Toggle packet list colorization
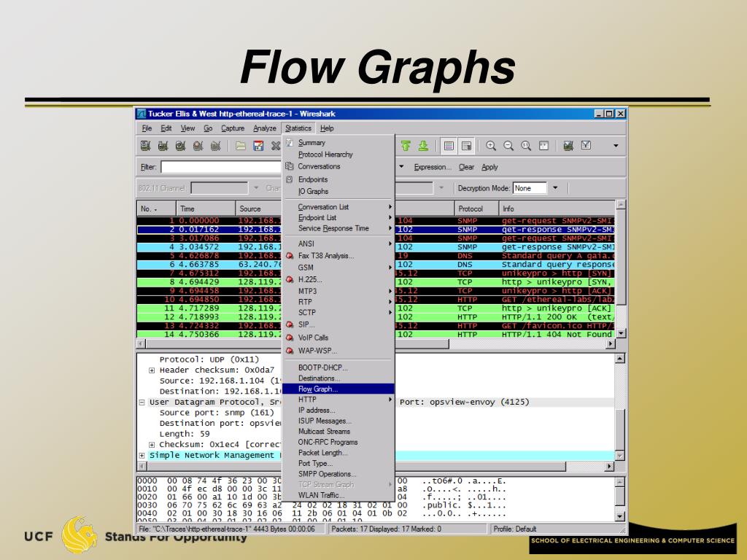The height and width of the screenshot is (560, 747). pos(449,146)
